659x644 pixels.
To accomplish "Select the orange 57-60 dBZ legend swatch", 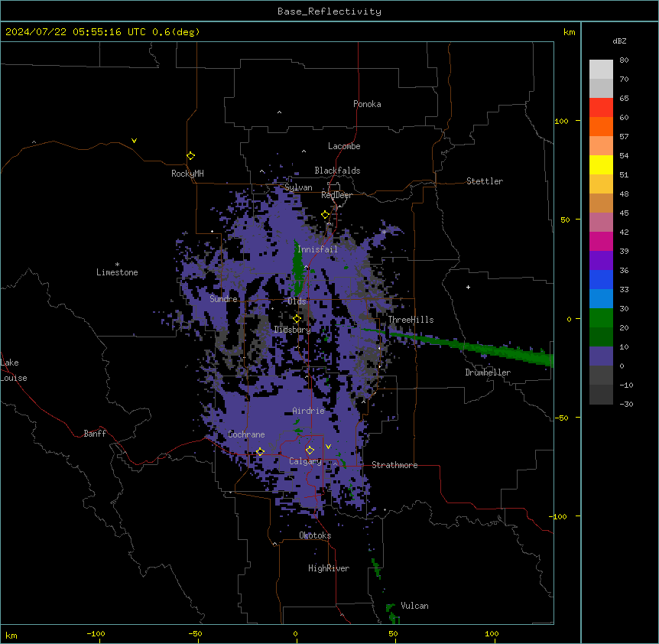I will (x=601, y=126).
